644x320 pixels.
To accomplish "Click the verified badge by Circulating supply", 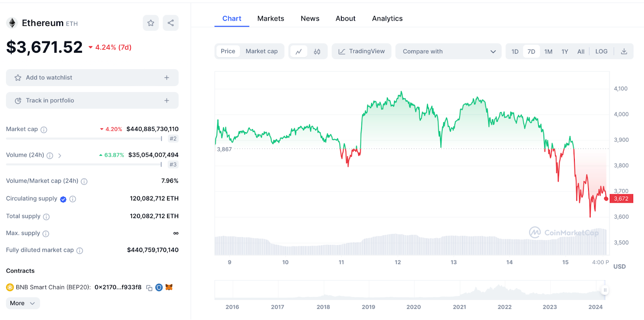I will point(63,199).
